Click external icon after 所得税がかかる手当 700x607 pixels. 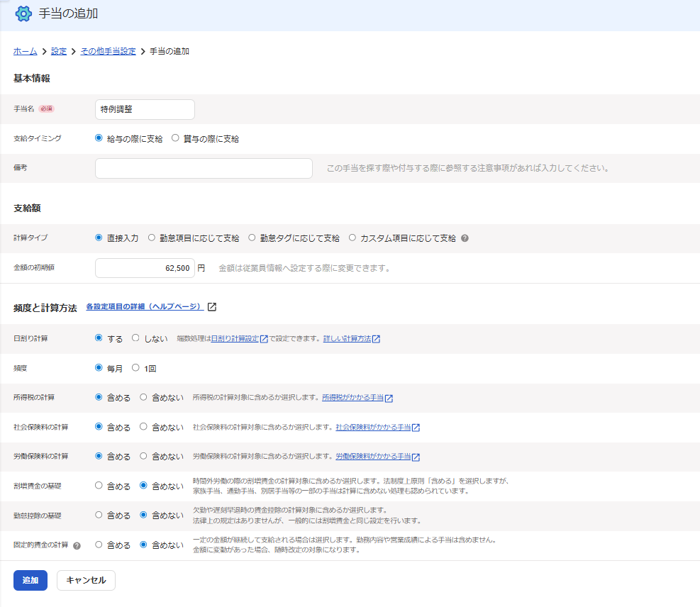[389, 398]
